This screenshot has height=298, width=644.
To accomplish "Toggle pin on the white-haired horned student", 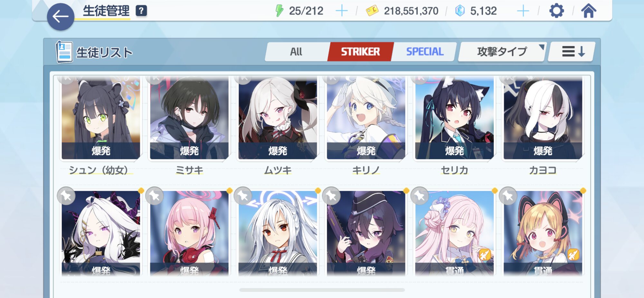I will pos(66,196).
